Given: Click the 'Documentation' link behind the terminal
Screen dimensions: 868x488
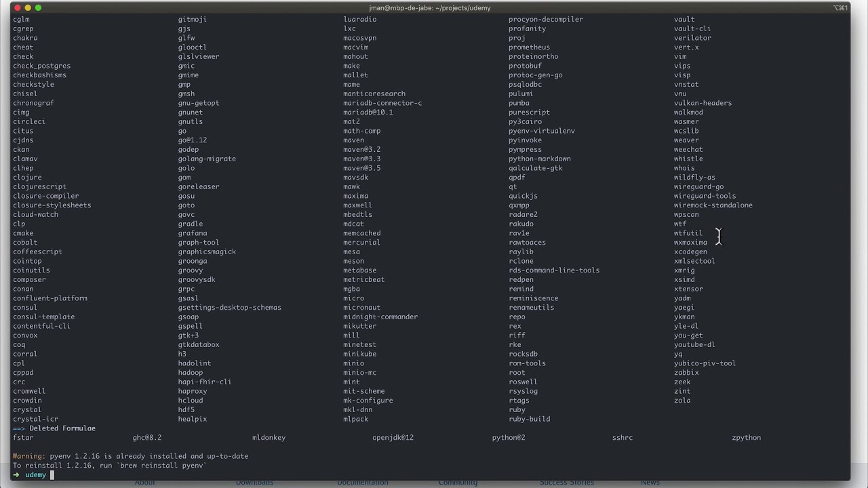Looking at the screenshot, I should (363, 483).
